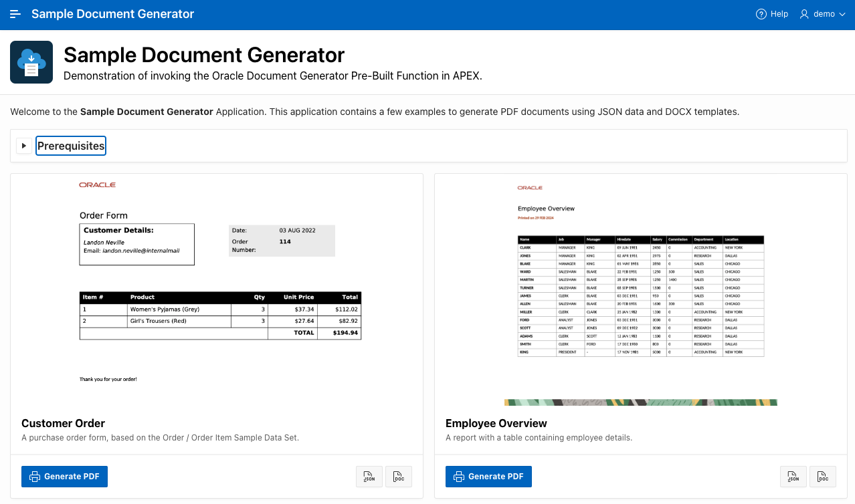Download the Customer Order JSON data

pos(369,477)
